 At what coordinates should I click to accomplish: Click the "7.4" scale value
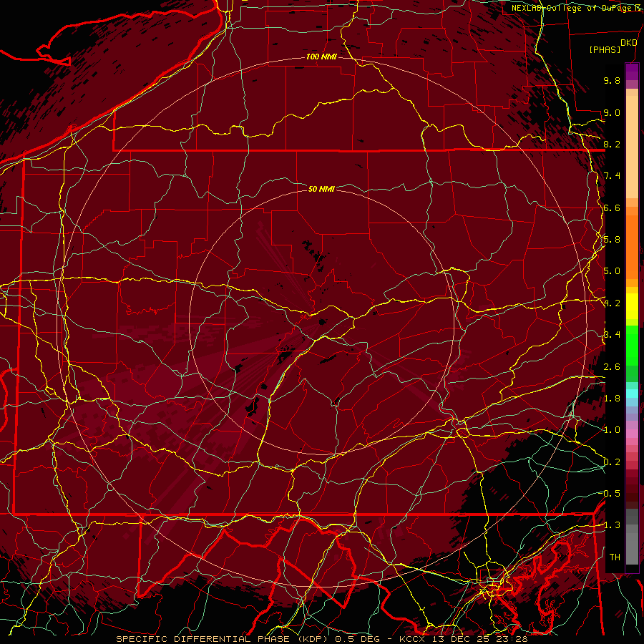(612, 176)
